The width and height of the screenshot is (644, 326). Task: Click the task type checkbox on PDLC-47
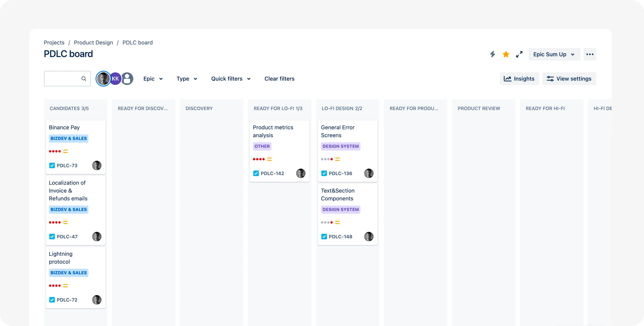tap(52, 237)
